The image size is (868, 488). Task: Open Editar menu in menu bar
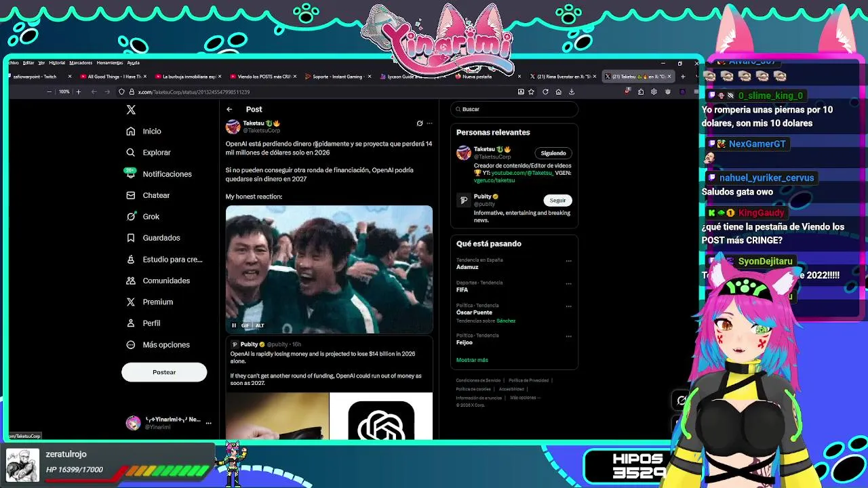coord(28,63)
